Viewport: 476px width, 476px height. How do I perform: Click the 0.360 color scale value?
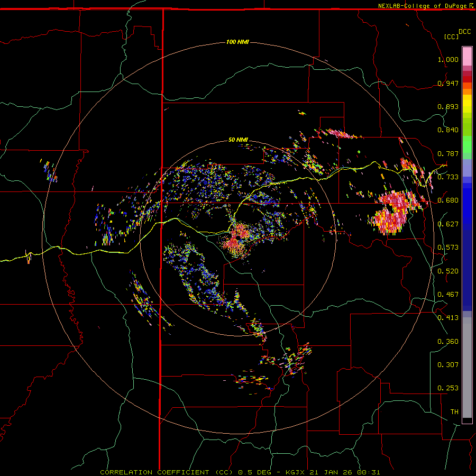tap(448, 342)
